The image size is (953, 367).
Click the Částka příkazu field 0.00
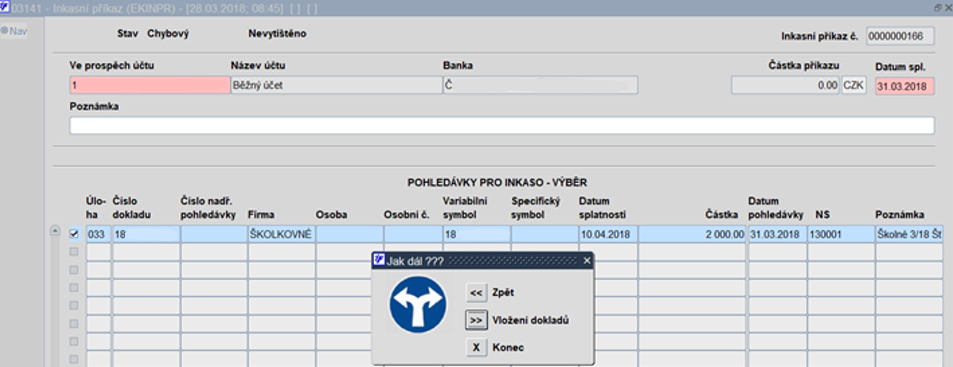[785, 85]
